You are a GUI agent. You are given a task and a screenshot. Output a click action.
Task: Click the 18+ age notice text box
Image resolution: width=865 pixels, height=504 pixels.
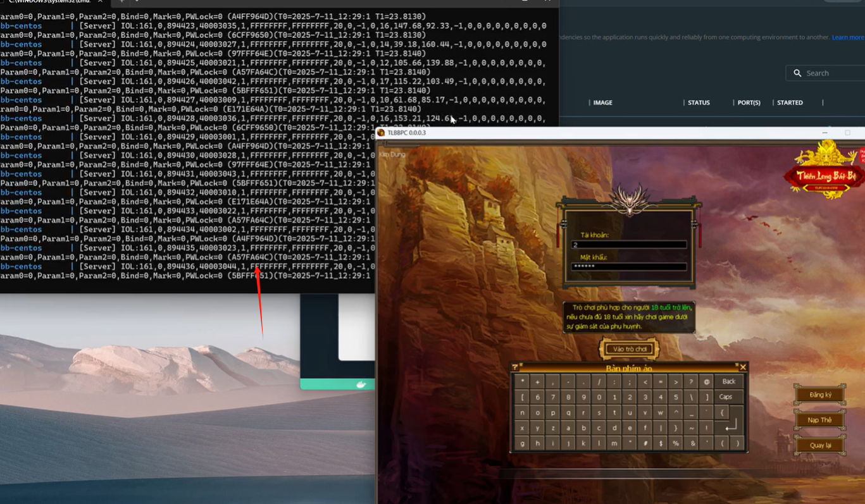tap(629, 317)
